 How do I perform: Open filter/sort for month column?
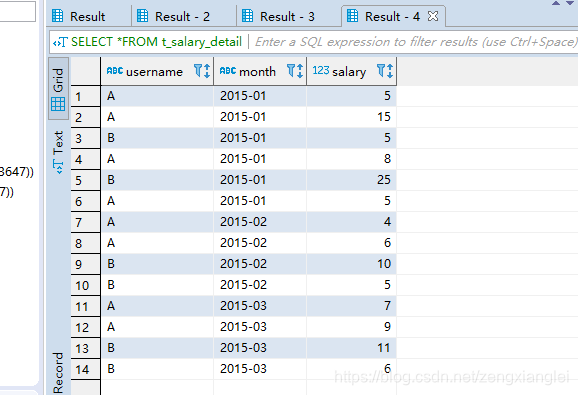point(295,70)
